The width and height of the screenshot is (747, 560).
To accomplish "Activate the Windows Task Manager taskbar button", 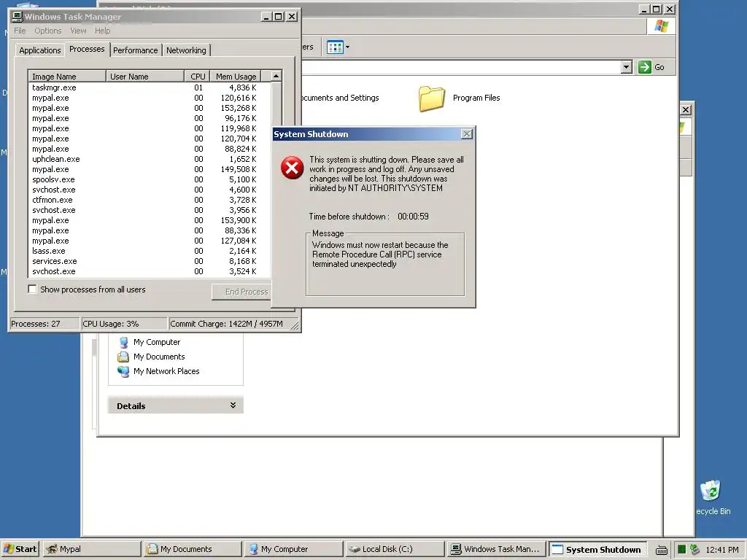I will click(495, 549).
